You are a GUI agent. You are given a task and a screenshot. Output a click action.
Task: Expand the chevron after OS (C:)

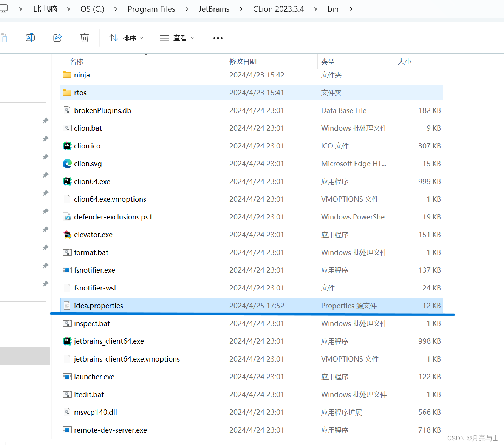[x=116, y=9]
